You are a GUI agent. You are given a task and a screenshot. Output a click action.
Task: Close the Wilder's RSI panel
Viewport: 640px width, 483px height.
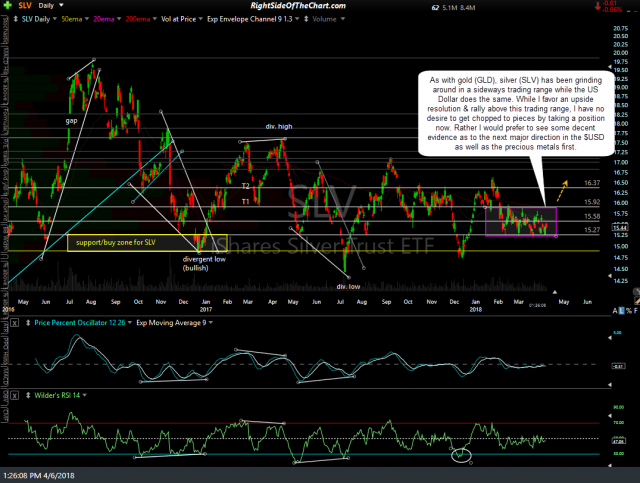click(x=14, y=396)
